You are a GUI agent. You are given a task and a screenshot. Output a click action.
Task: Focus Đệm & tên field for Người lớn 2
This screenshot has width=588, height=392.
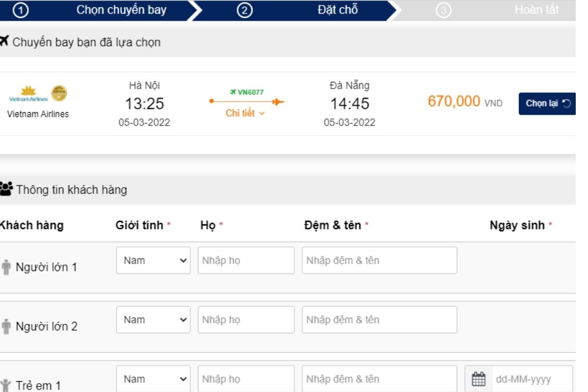pos(379,319)
